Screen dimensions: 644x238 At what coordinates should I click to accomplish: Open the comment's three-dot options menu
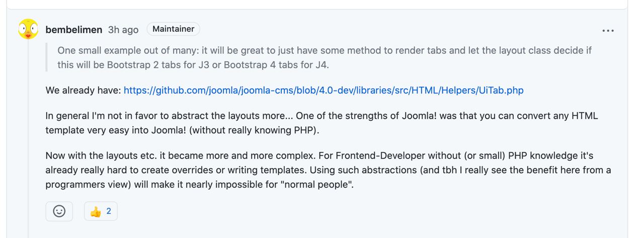608,31
